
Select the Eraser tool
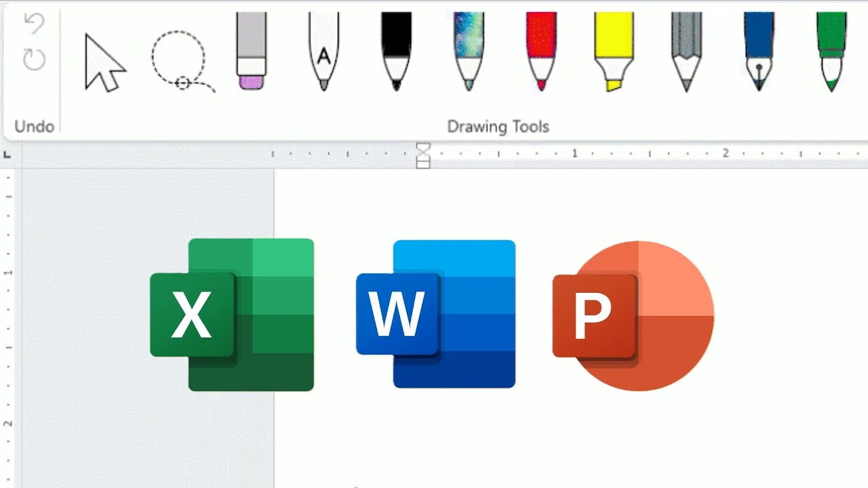251,51
